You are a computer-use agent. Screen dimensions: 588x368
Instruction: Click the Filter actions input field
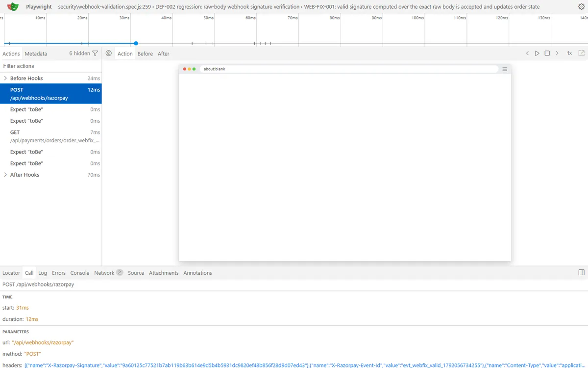[x=51, y=66]
